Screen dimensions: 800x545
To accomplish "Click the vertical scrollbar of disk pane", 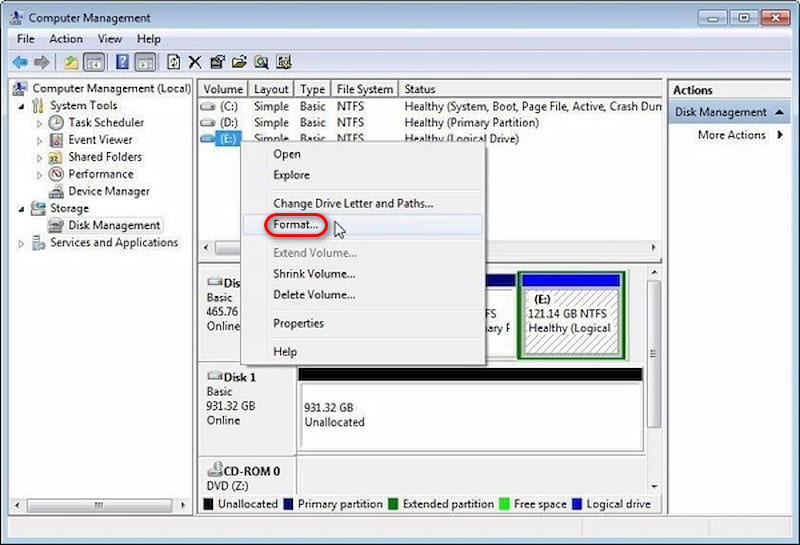I will pos(654,354).
